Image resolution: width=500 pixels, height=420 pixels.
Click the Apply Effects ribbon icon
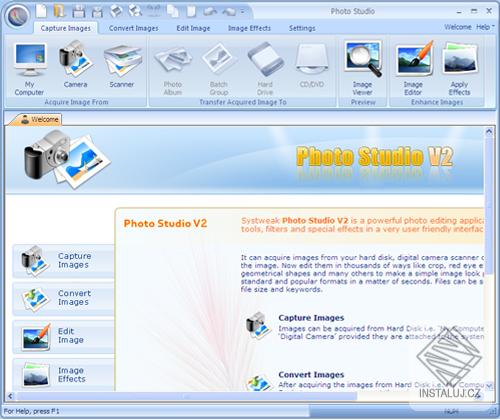pos(460,69)
